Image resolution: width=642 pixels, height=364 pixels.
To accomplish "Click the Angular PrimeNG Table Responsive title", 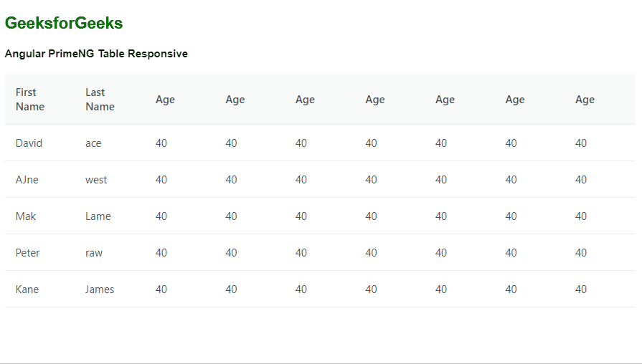I will [96, 54].
